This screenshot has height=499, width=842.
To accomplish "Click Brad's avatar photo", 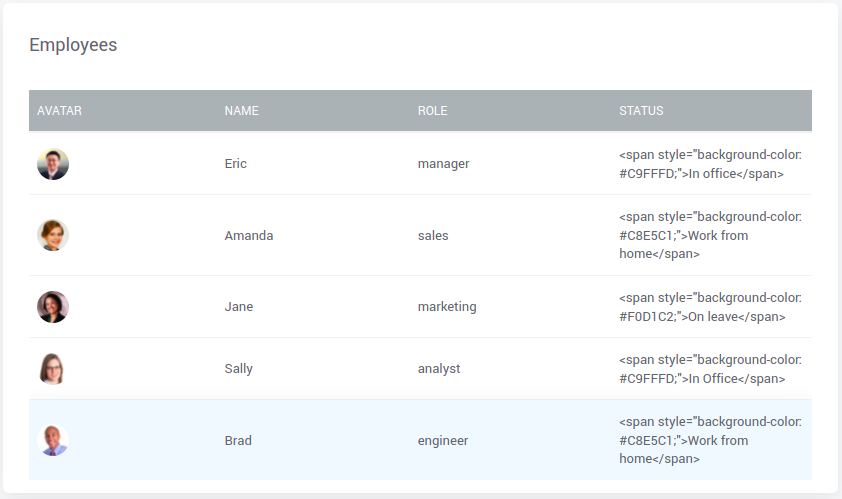I will [x=53, y=440].
